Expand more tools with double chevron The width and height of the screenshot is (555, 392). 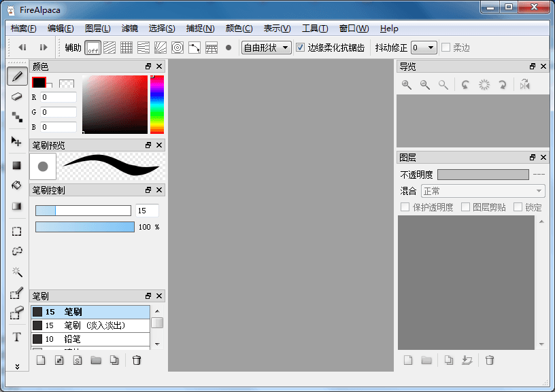pyautogui.click(x=17, y=367)
